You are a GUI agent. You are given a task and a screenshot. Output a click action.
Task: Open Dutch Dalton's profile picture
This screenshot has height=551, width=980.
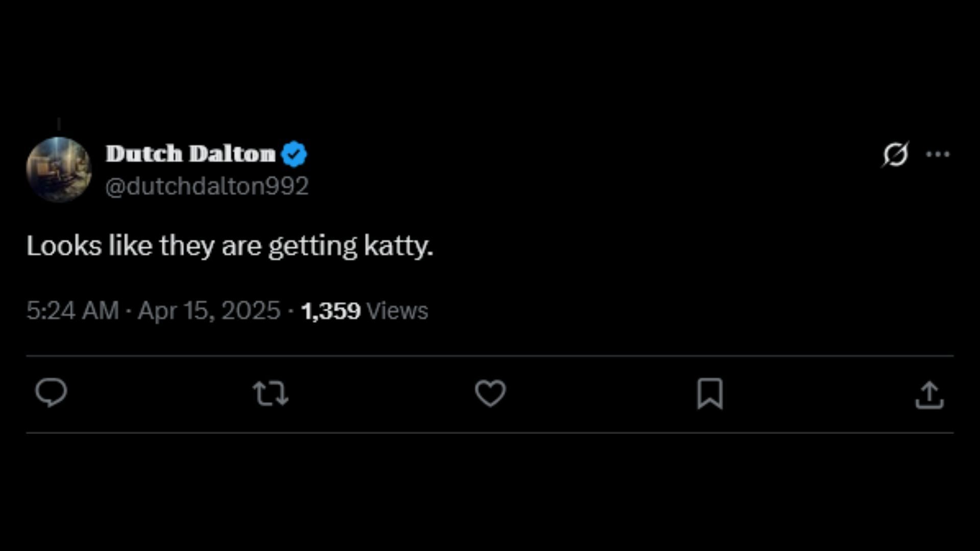pos(59,169)
